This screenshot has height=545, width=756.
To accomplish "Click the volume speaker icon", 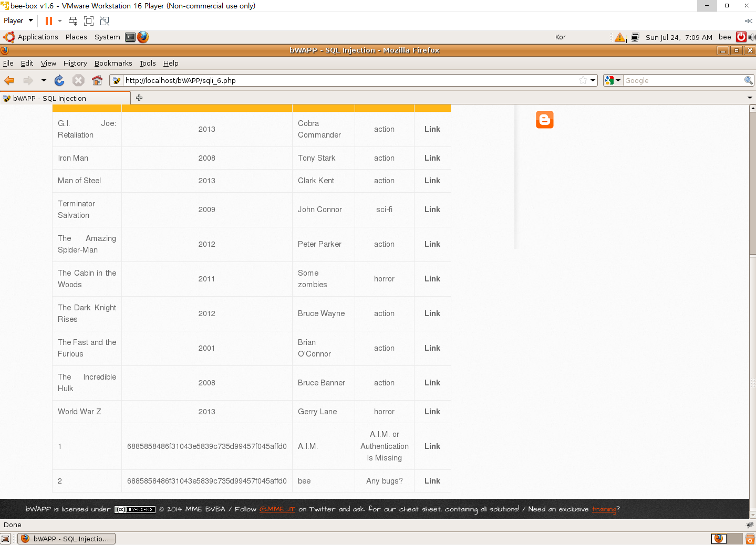I will tap(752, 37).
